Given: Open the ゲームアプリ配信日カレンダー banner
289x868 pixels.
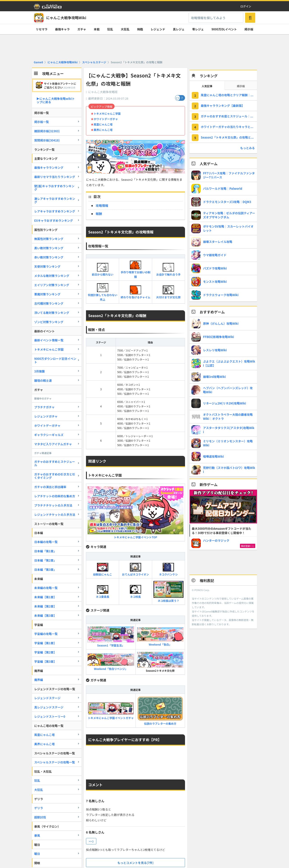Looking at the screenshot, I should click(x=224, y=506).
